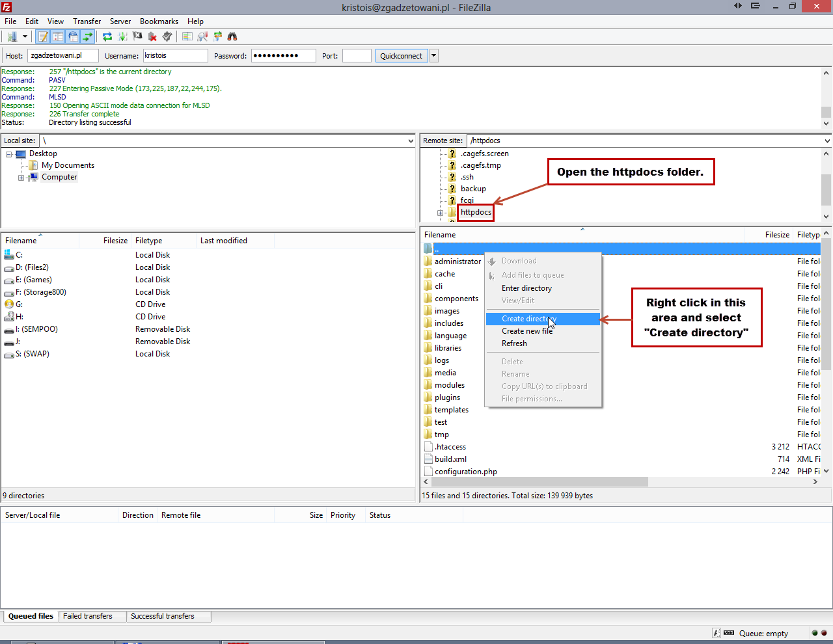Choose Enter directory from context menu
The height and width of the screenshot is (644, 833).
coord(543,288)
